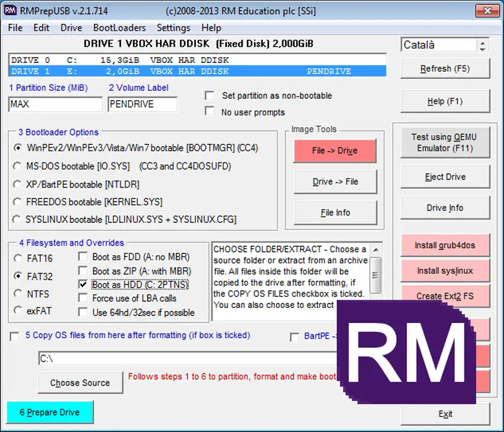This screenshot has height=432, width=504.
Task: Tick the BartPE checkbox
Action: [x=294, y=338]
